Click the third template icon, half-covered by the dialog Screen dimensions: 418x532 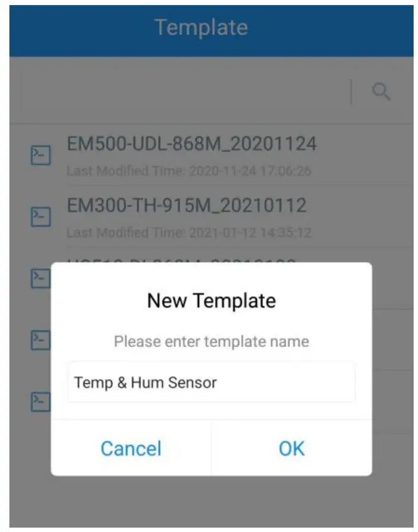[41, 278]
